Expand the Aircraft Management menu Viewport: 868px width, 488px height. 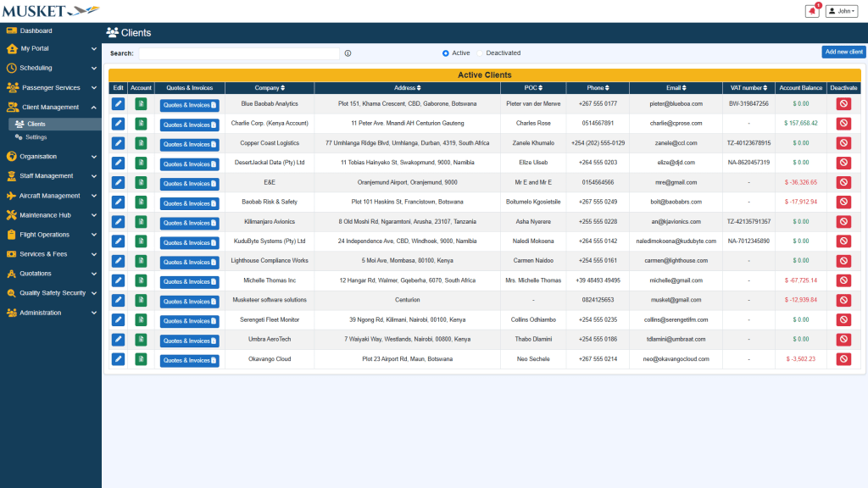click(x=51, y=196)
